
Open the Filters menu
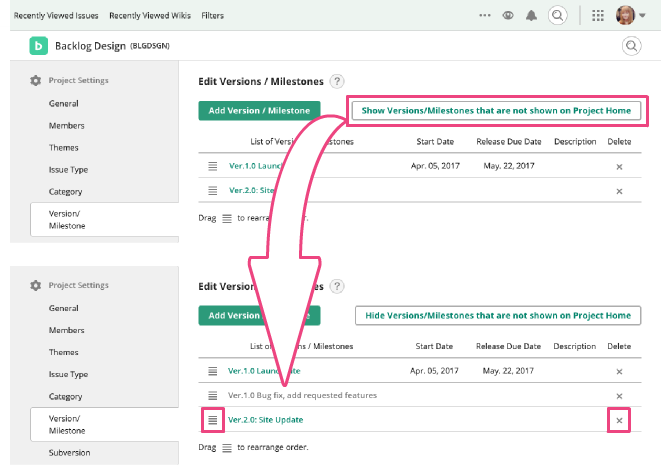click(x=212, y=16)
